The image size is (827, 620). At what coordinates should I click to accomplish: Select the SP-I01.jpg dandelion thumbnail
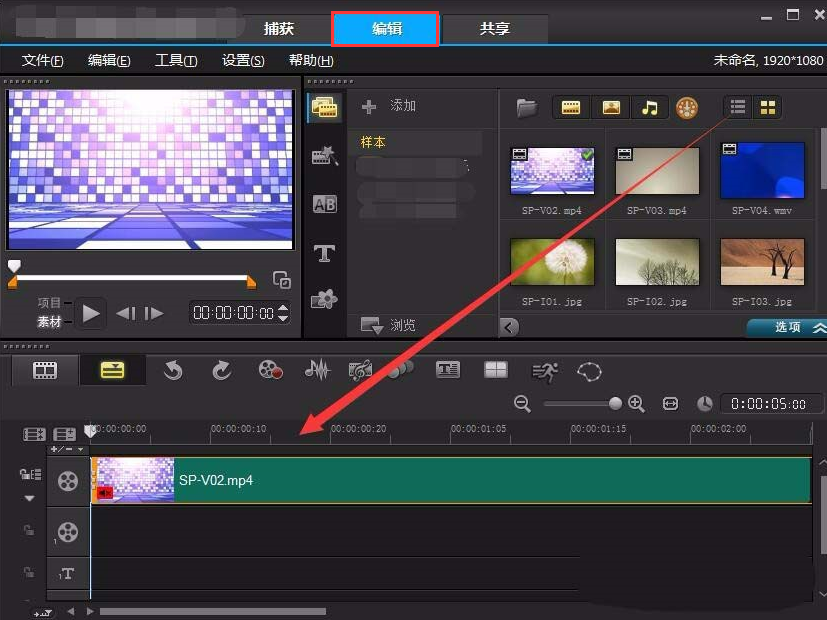pos(552,261)
